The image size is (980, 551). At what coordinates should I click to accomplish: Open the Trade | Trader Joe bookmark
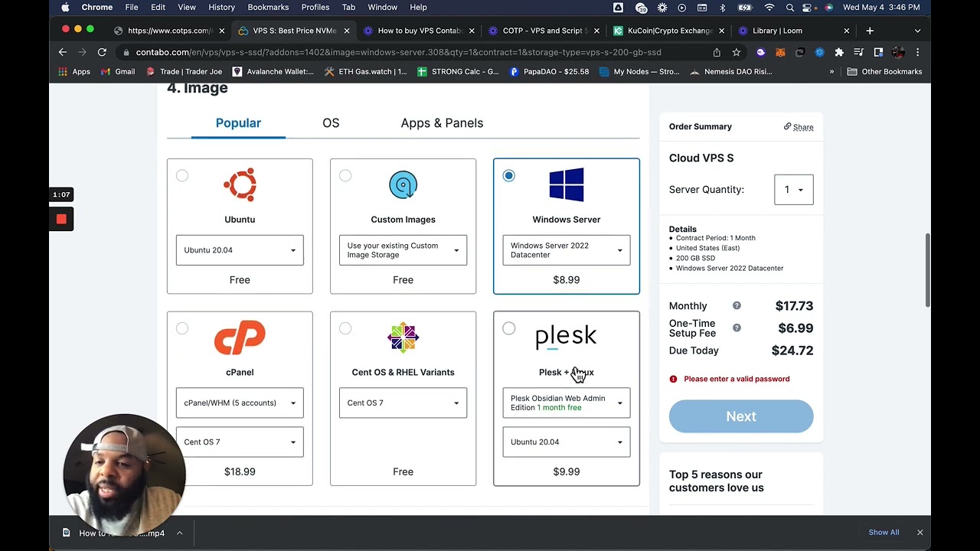tap(183, 71)
